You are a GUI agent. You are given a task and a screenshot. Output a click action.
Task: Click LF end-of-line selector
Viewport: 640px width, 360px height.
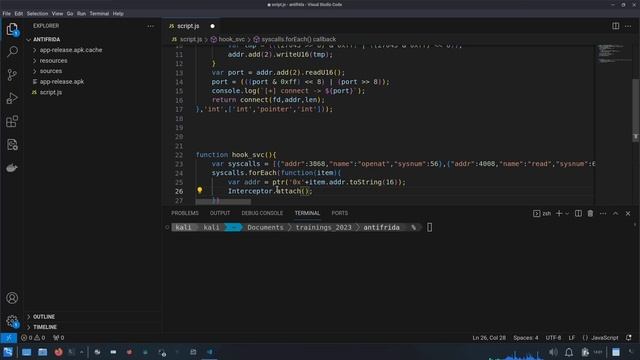(x=572, y=338)
